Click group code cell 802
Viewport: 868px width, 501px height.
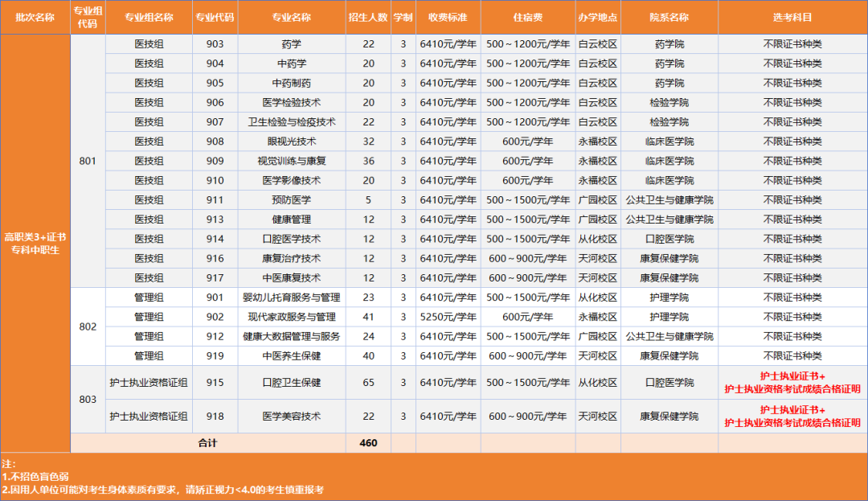[x=88, y=326]
